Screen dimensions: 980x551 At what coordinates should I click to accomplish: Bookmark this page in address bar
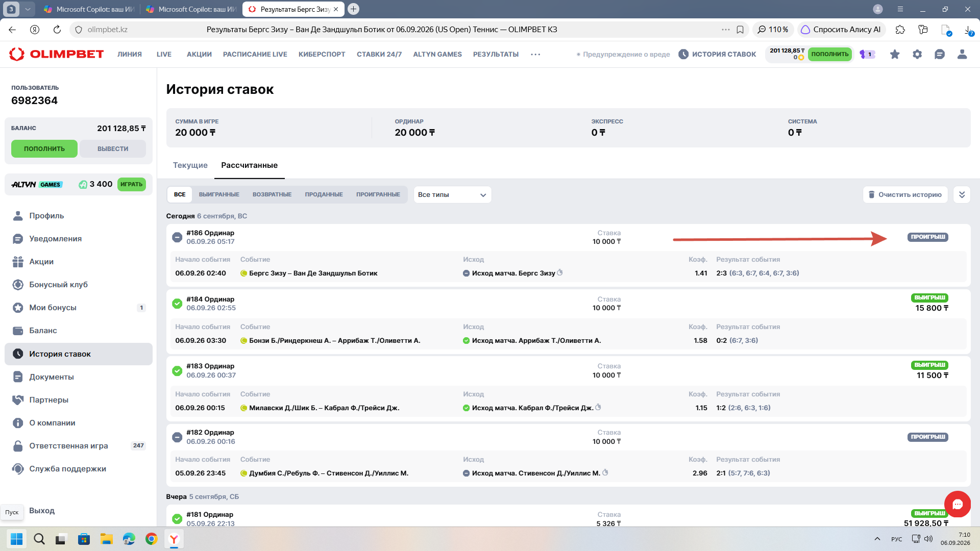[740, 30]
